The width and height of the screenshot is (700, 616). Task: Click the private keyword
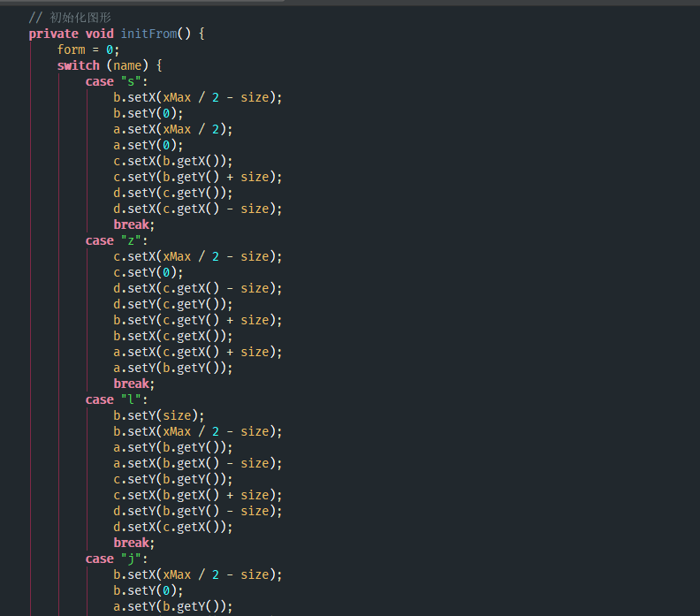53,34
